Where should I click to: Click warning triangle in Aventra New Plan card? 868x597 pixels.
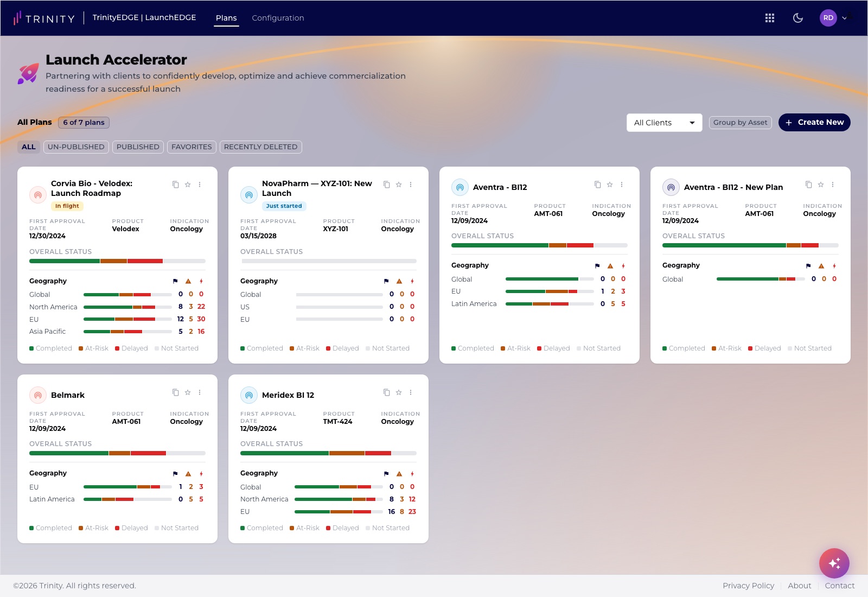tap(821, 266)
